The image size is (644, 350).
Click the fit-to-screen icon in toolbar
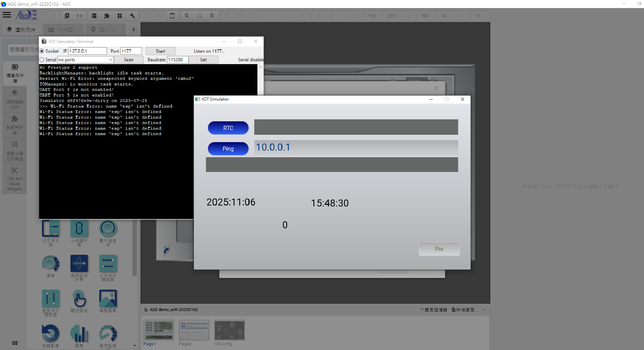coord(200,16)
